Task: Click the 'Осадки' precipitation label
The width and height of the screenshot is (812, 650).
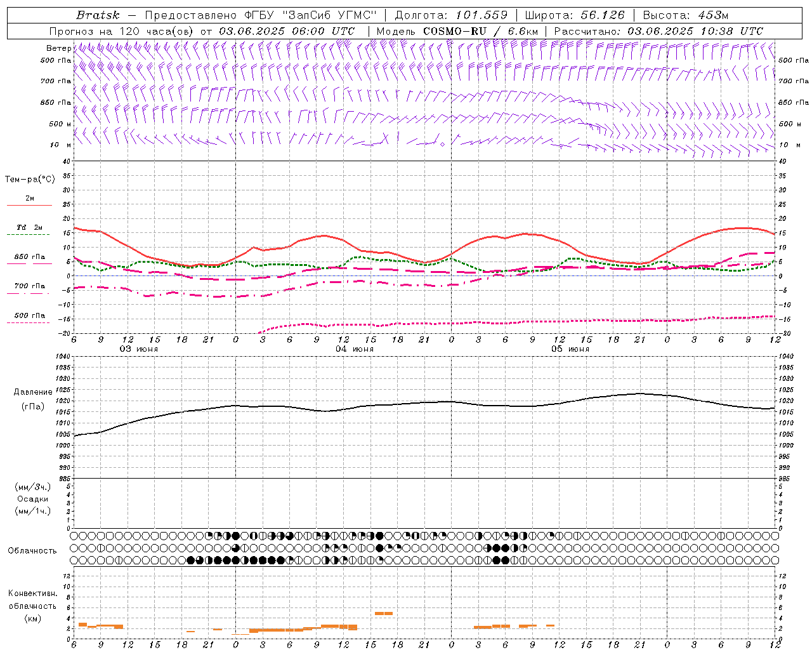Action: tap(33, 499)
